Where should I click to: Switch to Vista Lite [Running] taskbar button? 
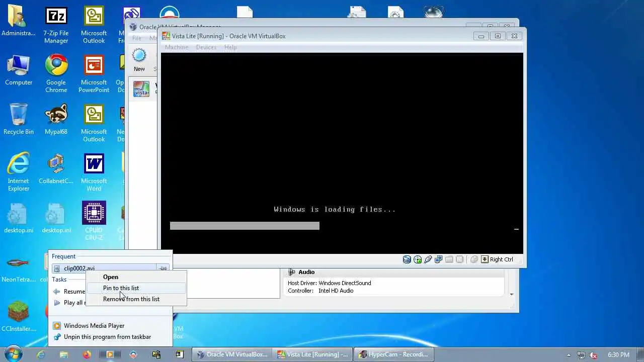(312, 354)
